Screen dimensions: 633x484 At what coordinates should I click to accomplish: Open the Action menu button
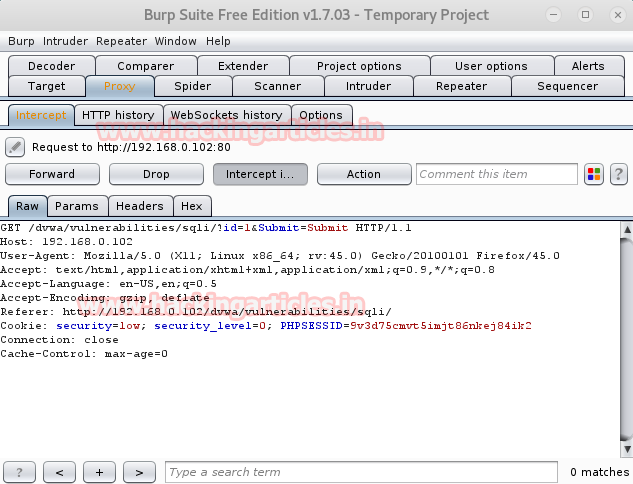click(364, 174)
